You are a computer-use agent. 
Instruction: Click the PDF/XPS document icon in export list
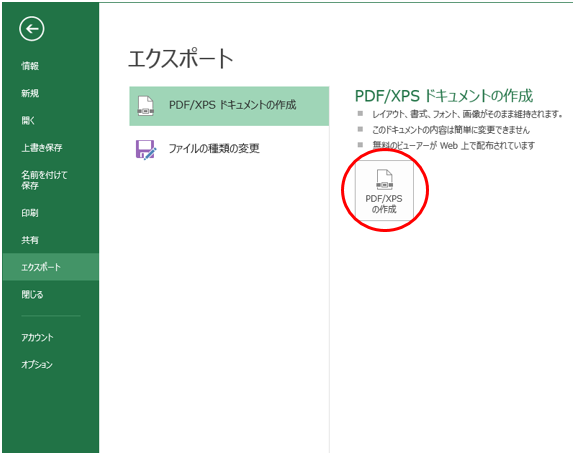145,106
